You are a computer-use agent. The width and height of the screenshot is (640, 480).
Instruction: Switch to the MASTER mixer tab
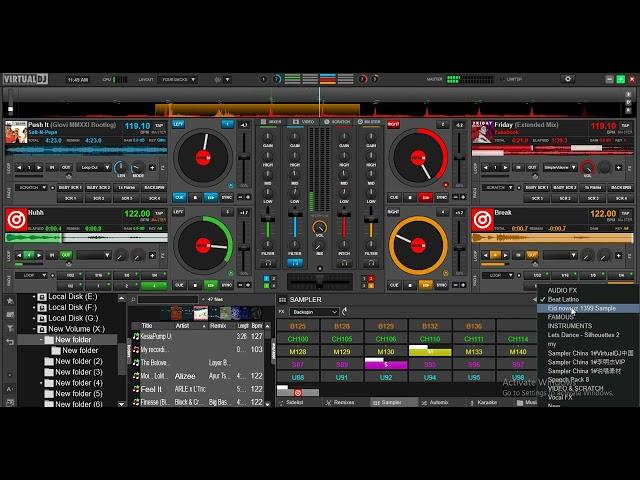pos(369,122)
